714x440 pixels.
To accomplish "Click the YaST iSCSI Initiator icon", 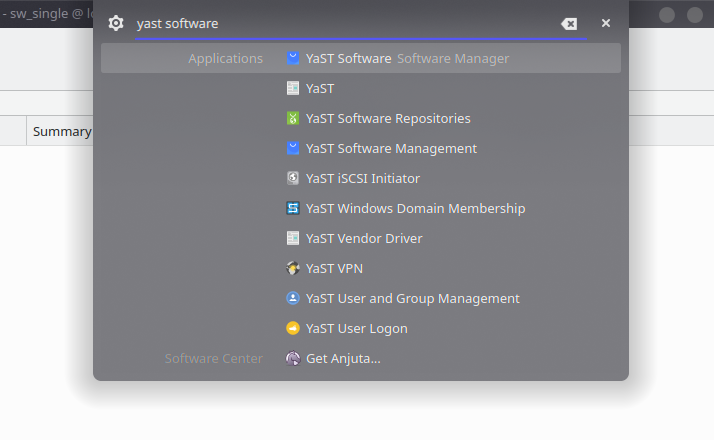I will coord(293,178).
